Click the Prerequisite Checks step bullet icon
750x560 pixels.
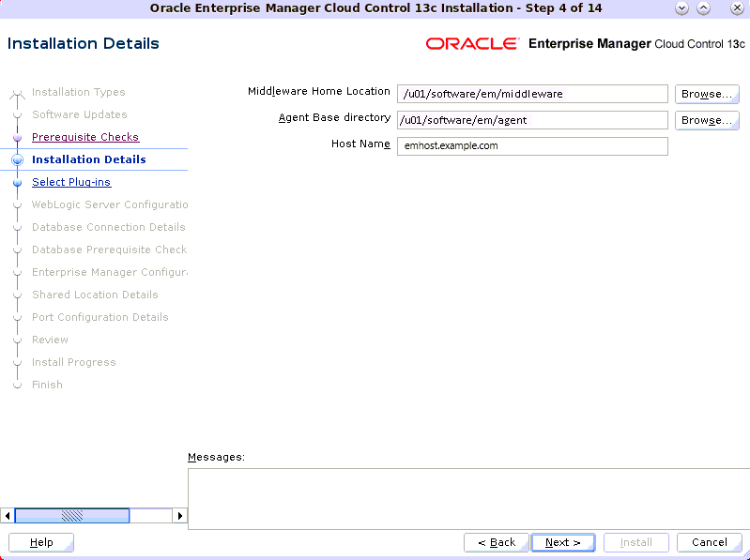point(17,138)
